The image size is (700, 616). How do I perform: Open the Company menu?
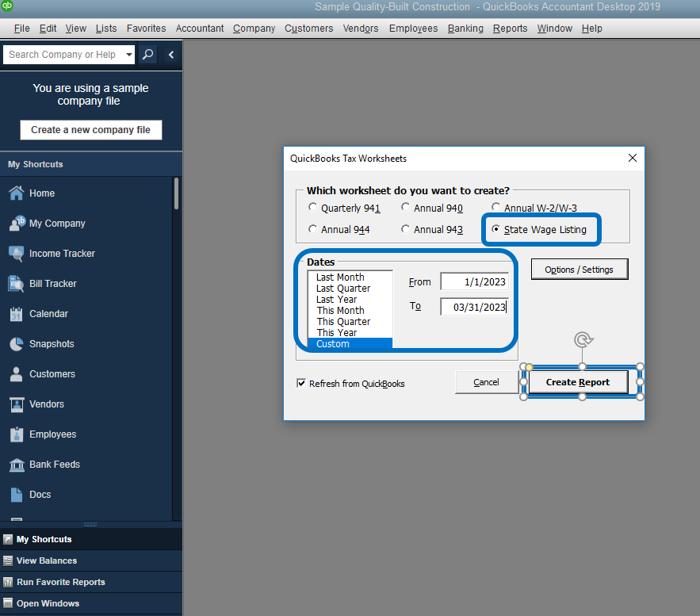point(254,29)
